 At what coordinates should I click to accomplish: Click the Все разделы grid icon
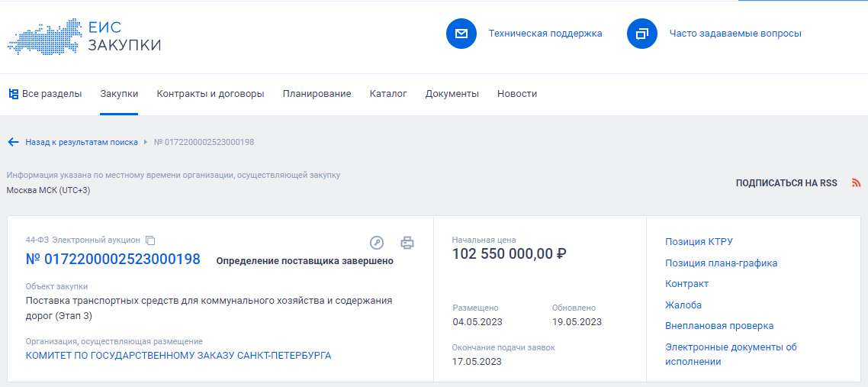pos(14,94)
